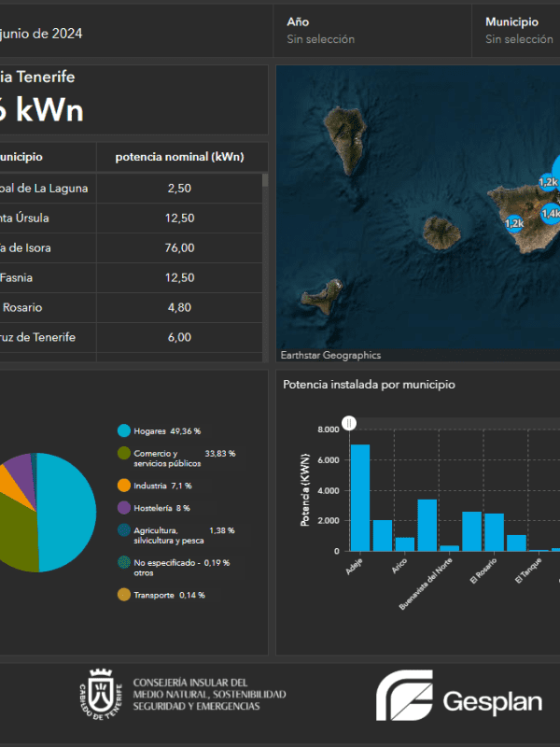Click the Hogares 49,36 % legend label
Viewport: 560px width, 747px height.
click(x=167, y=431)
